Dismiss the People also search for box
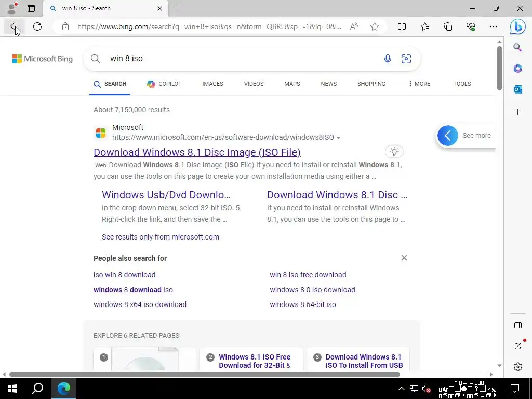532x399 pixels. [404, 258]
